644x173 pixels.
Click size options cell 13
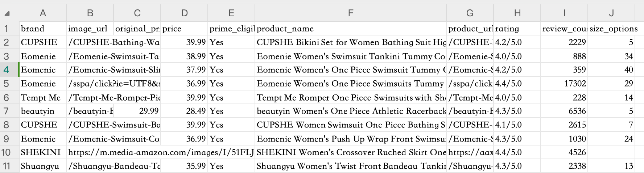point(611,166)
